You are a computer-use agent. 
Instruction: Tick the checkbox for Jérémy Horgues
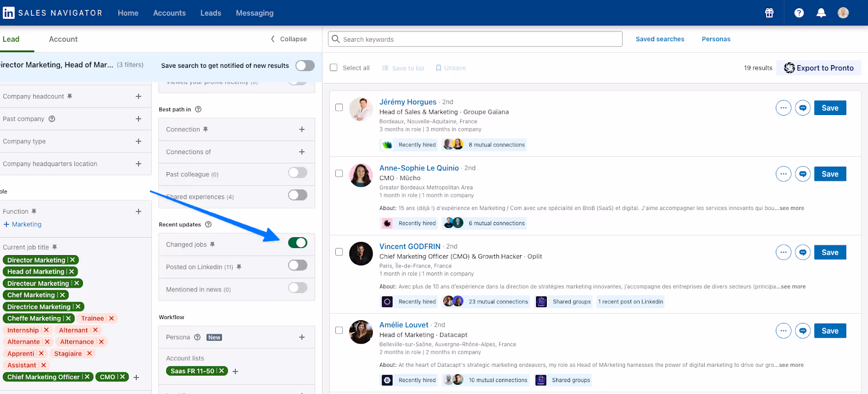pos(339,107)
